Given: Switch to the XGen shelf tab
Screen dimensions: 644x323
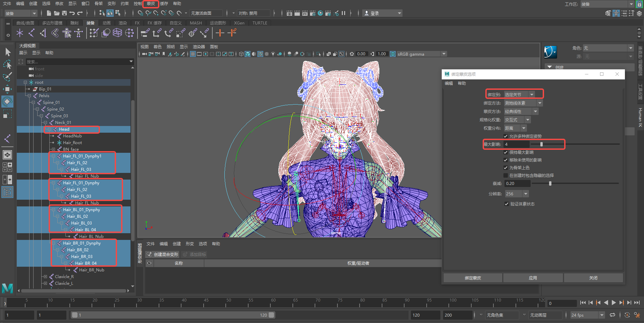Looking at the screenshot, I should point(239,23).
